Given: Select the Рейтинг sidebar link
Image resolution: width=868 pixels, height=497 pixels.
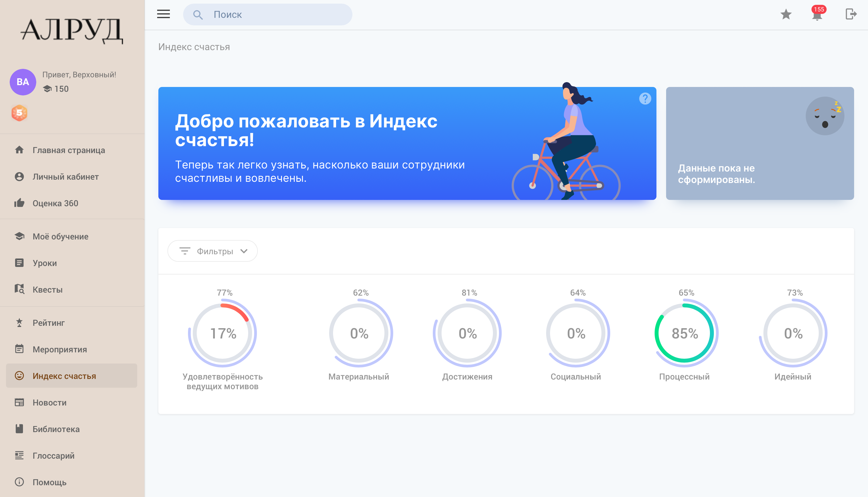Looking at the screenshot, I should pos(48,323).
